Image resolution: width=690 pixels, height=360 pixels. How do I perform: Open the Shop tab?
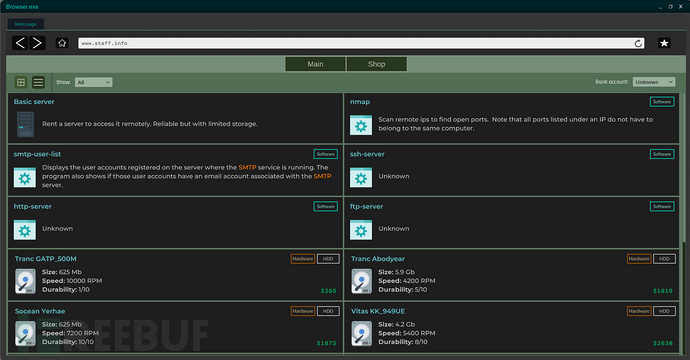(377, 64)
